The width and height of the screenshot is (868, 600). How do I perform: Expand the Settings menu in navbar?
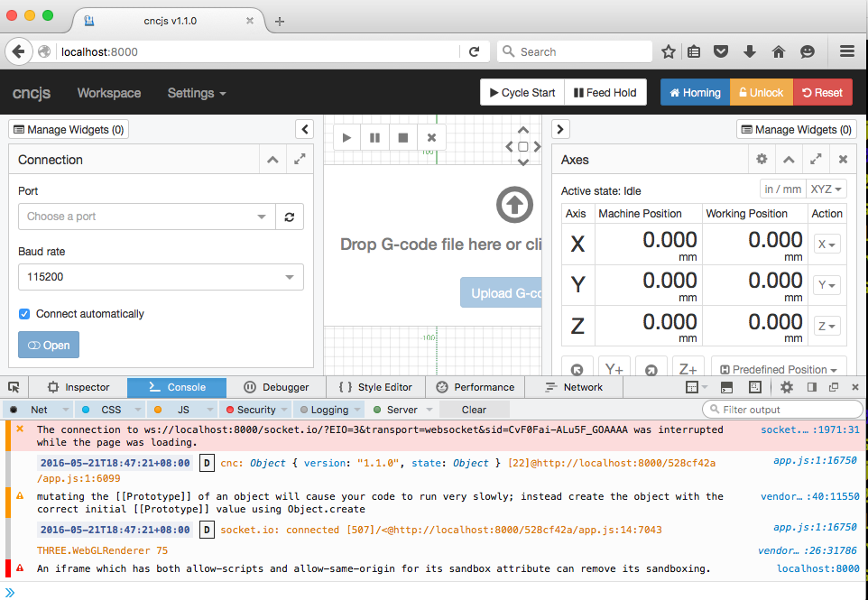coord(197,93)
